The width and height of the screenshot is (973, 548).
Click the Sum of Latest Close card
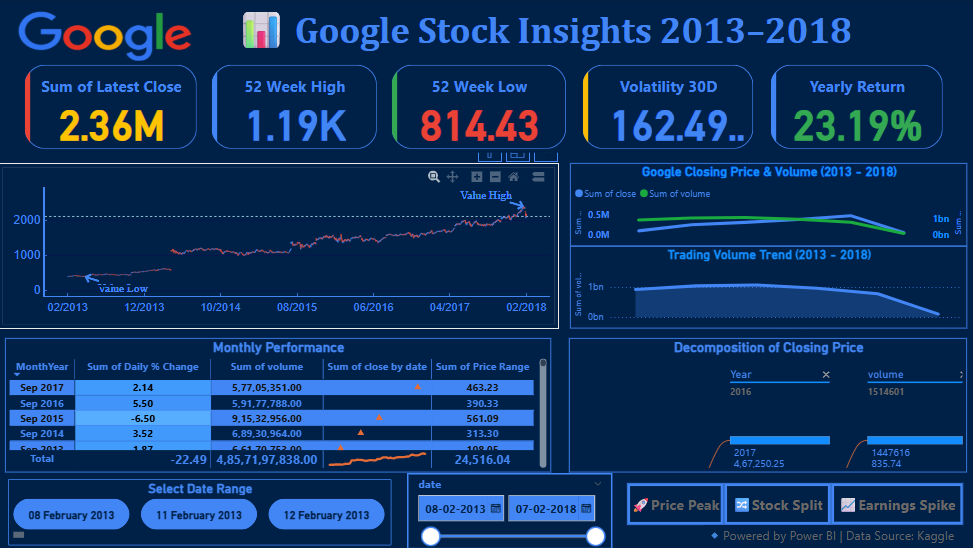point(111,107)
